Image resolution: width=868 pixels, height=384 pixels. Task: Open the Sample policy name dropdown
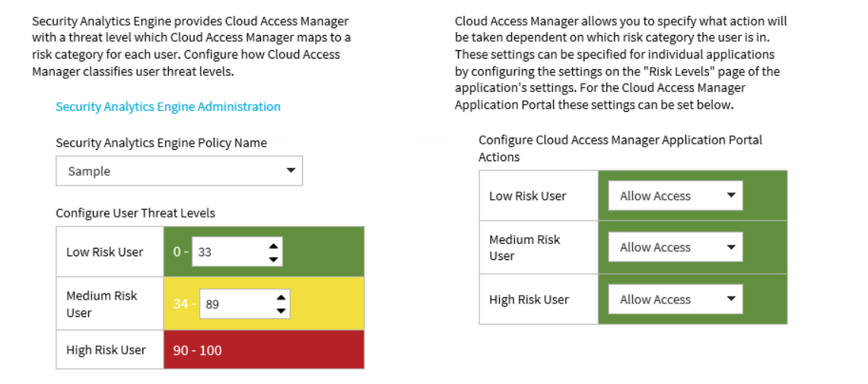click(x=179, y=171)
